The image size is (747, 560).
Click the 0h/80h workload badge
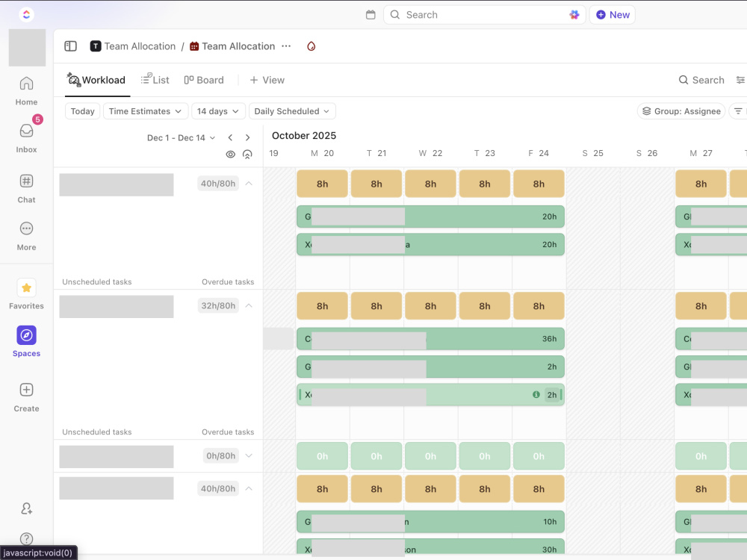220,455
